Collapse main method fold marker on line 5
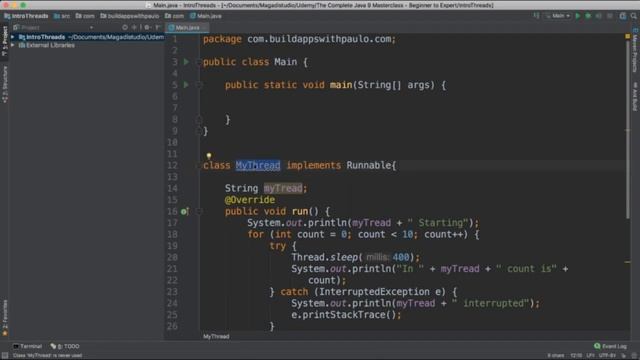This screenshot has height=360, width=640. tap(199, 84)
